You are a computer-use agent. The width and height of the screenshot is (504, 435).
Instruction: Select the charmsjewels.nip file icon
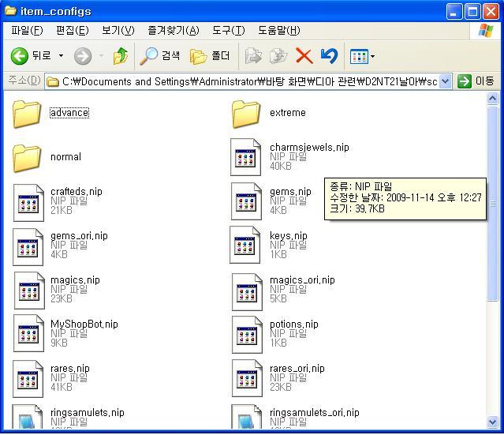(x=245, y=157)
